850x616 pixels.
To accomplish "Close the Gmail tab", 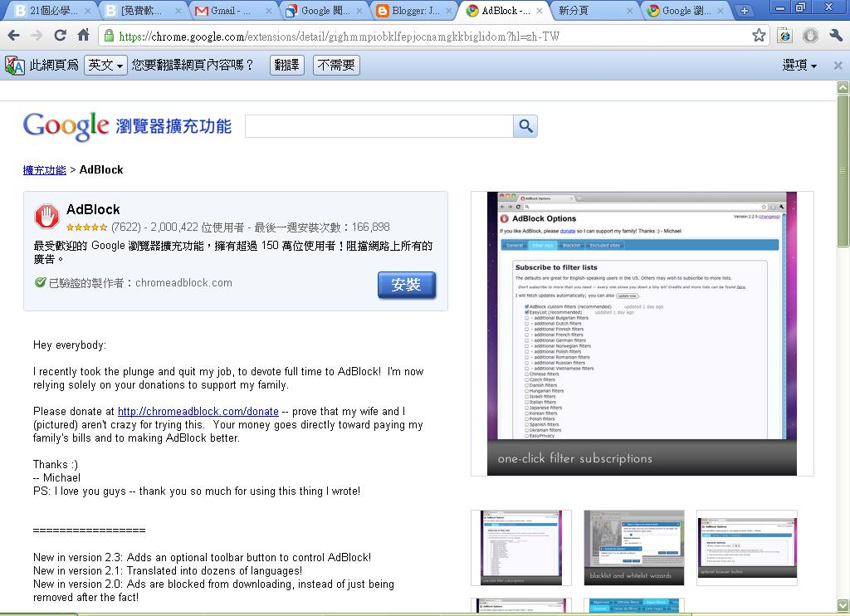I will tap(269, 11).
